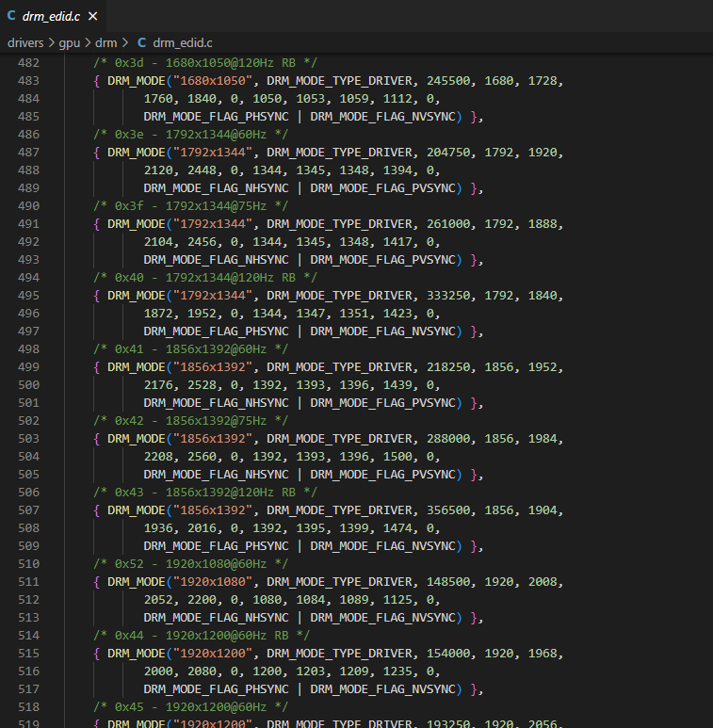Image resolution: width=713 pixels, height=728 pixels.
Task: Click DRM_MODE_FLAG_NHSYNC on line 489
Action: tap(216, 188)
